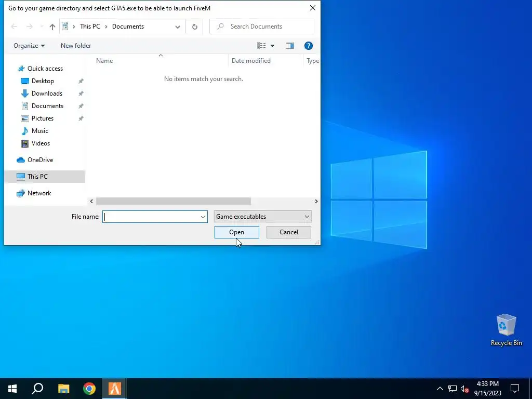Select OneDrive in the sidebar
Screen dimensions: 532x399
(x=40, y=160)
